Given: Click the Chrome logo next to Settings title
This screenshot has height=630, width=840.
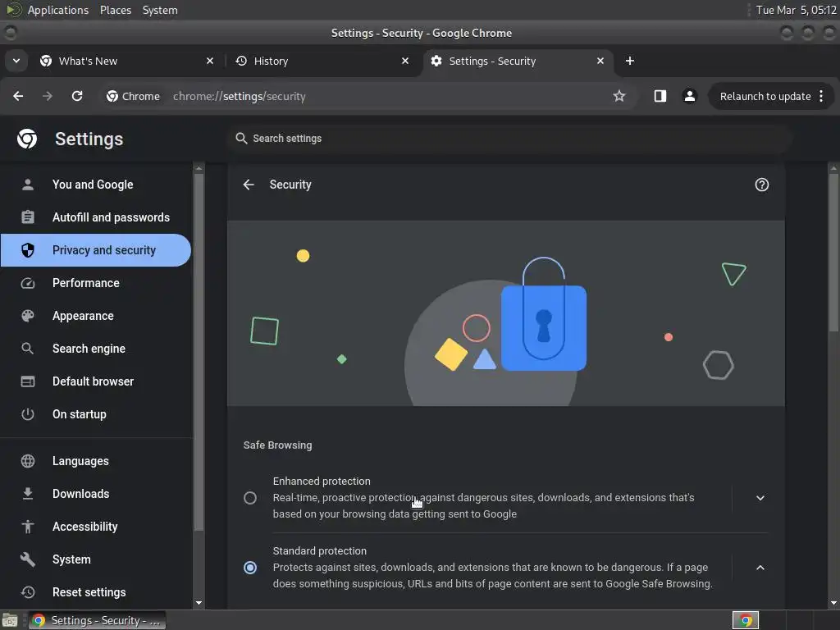Looking at the screenshot, I should (x=27, y=139).
